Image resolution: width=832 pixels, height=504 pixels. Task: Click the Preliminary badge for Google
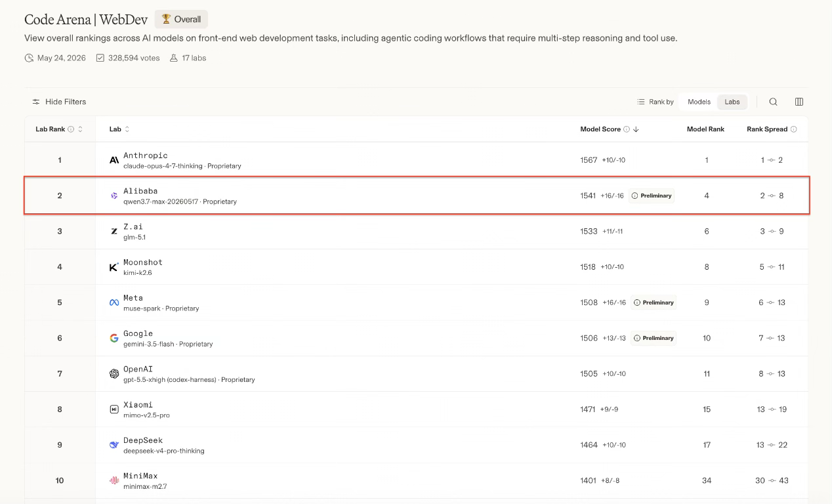pyautogui.click(x=654, y=338)
